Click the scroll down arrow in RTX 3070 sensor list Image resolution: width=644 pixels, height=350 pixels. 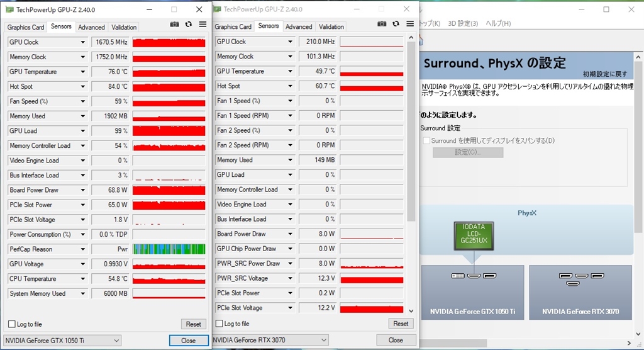point(411,311)
